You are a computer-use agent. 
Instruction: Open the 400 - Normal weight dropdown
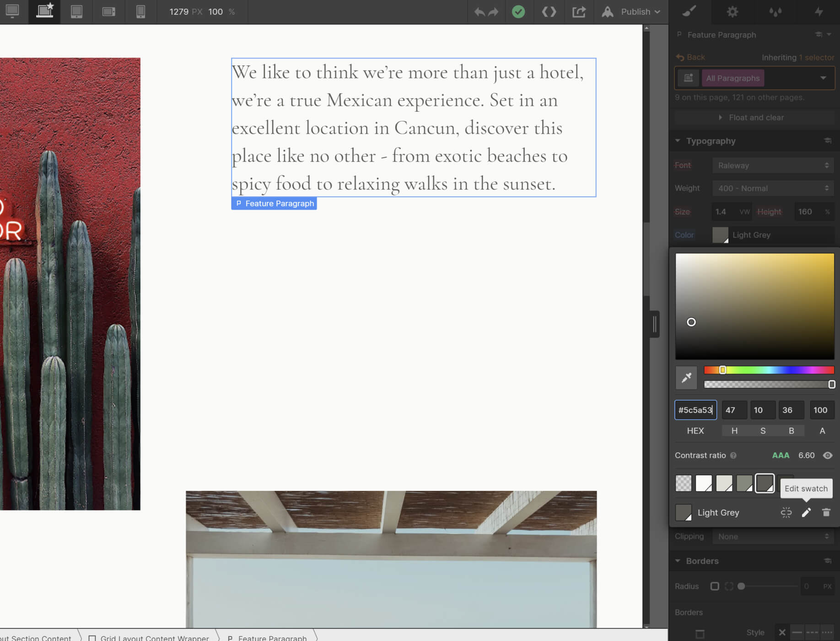coord(773,188)
